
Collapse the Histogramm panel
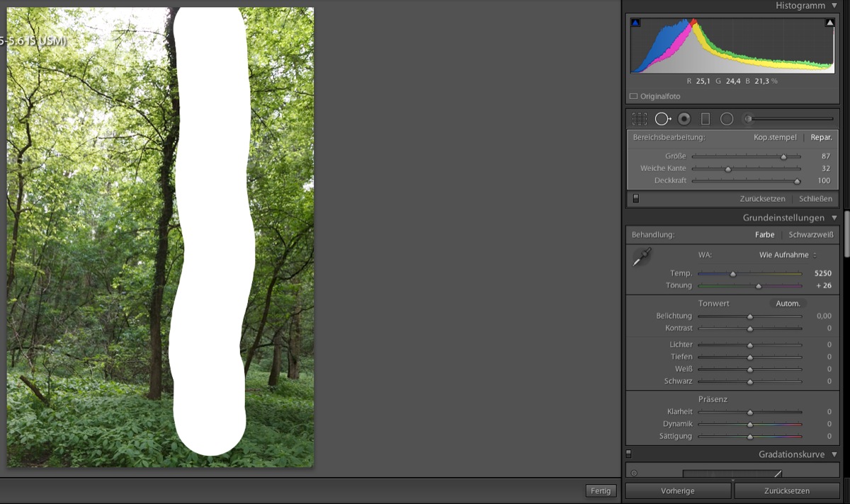(x=834, y=6)
